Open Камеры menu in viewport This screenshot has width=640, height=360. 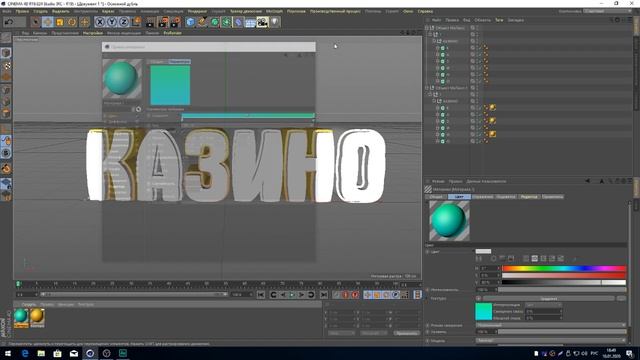pos(40,33)
